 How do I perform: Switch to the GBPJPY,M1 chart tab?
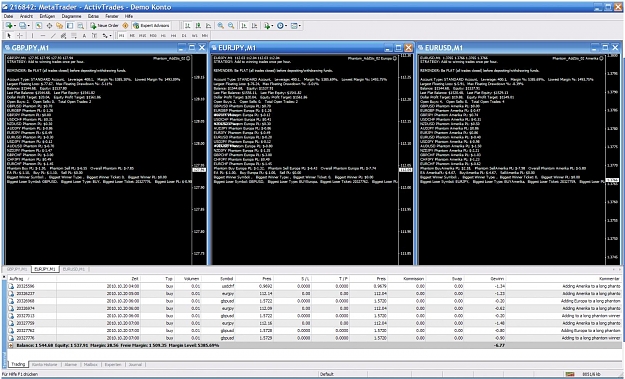coord(17,269)
